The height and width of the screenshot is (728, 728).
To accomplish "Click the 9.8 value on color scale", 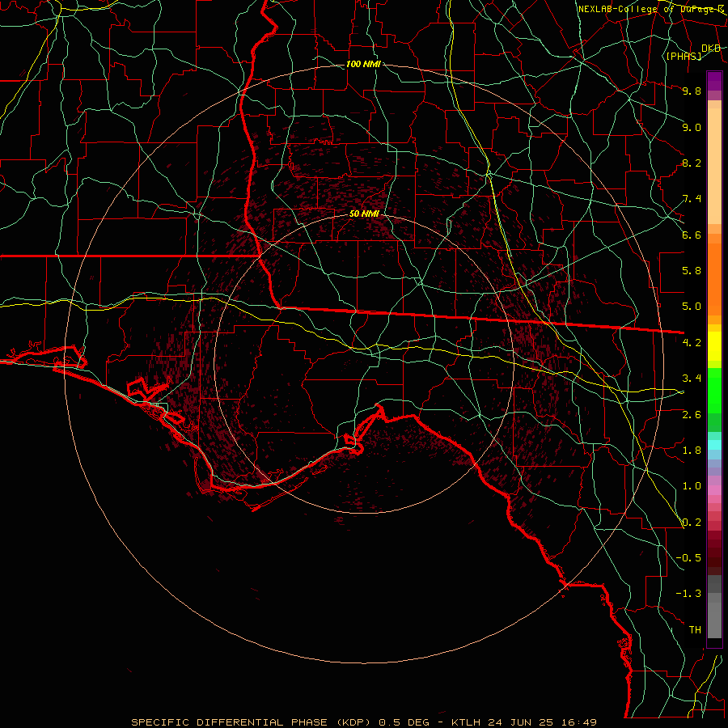I will (692, 91).
